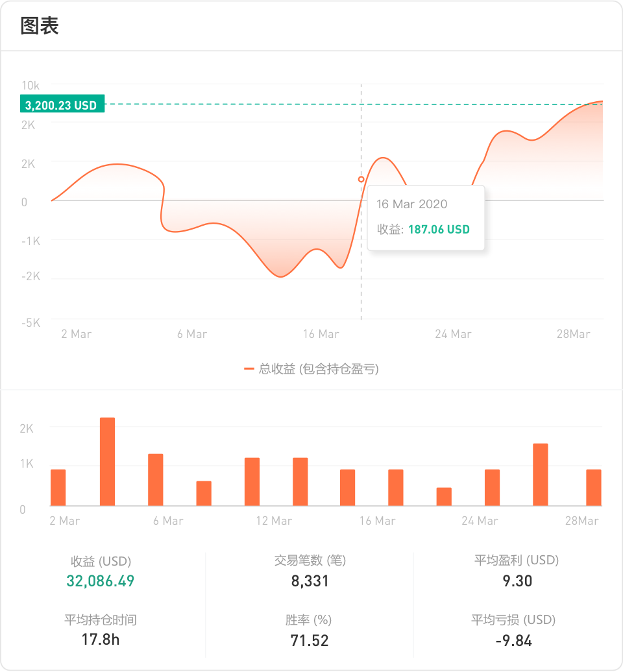This screenshot has height=672, width=623.
Task: Click 16 Mar on bar chart axis
Action: coord(377,521)
